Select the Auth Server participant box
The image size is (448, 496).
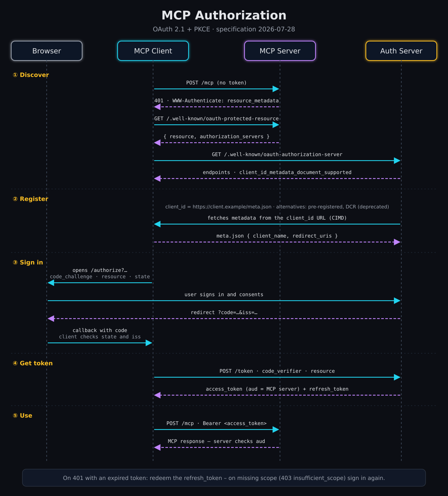(401, 51)
